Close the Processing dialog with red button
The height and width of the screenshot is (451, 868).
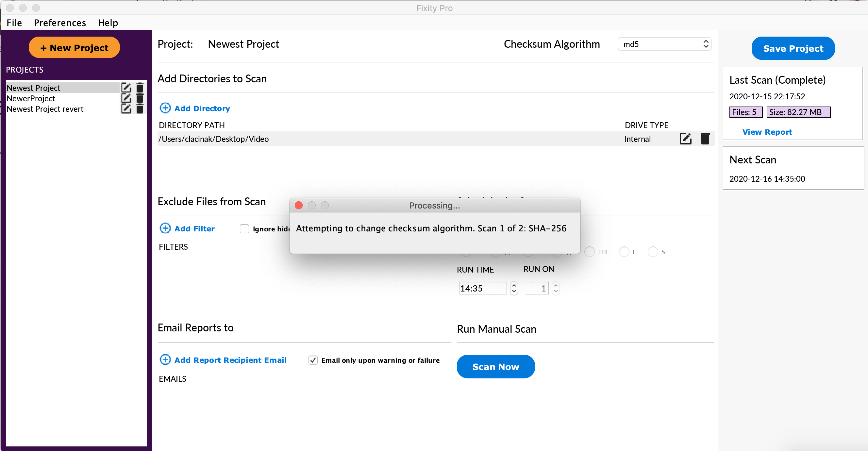point(299,205)
